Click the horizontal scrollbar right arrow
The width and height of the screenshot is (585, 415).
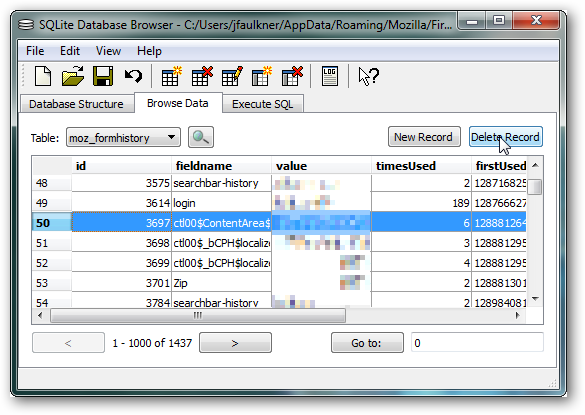[518, 315]
